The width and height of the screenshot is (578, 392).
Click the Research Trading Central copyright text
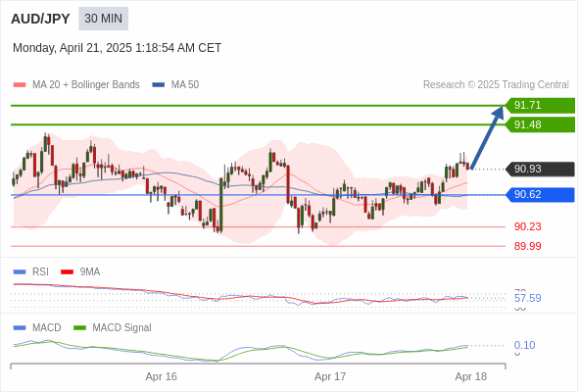(496, 85)
